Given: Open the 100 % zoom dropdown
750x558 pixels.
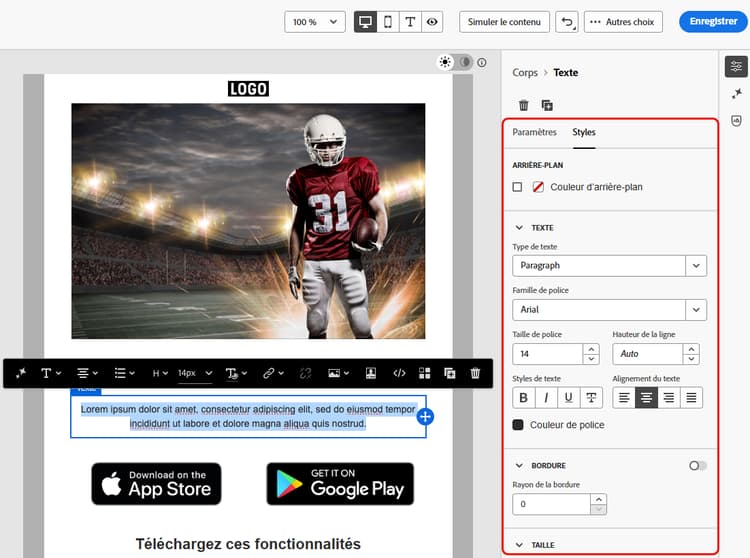Looking at the screenshot, I should click(315, 22).
